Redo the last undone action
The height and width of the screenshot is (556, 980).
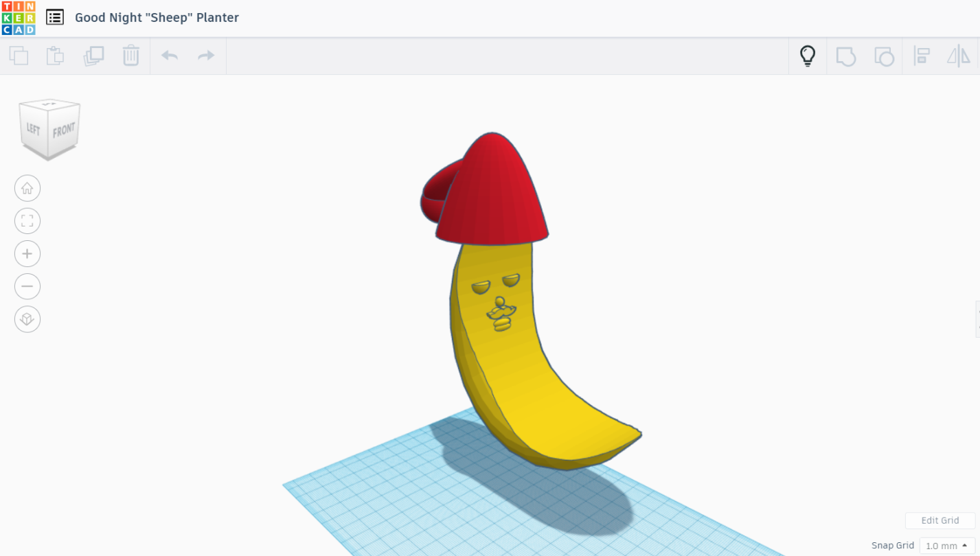(x=206, y=56)
